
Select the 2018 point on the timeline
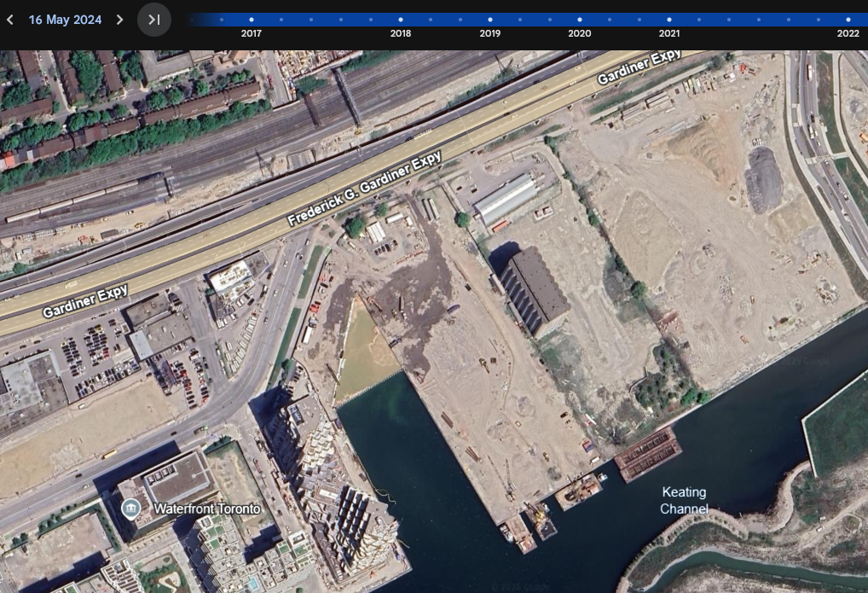coord(401,19)
